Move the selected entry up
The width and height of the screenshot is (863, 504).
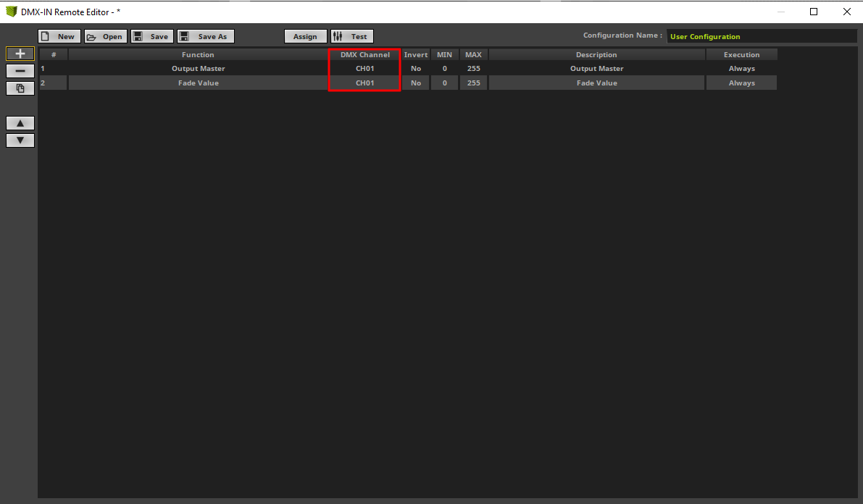(x=20, y=123)
